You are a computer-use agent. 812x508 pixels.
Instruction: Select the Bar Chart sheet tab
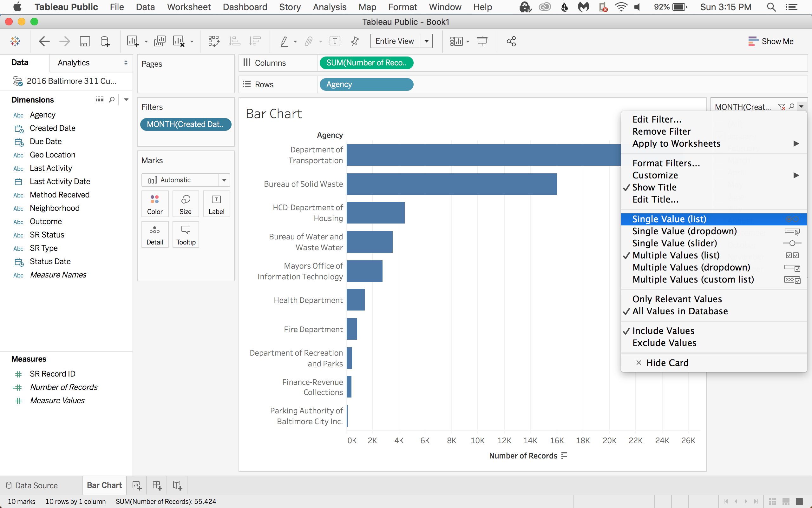pos(104,485)
